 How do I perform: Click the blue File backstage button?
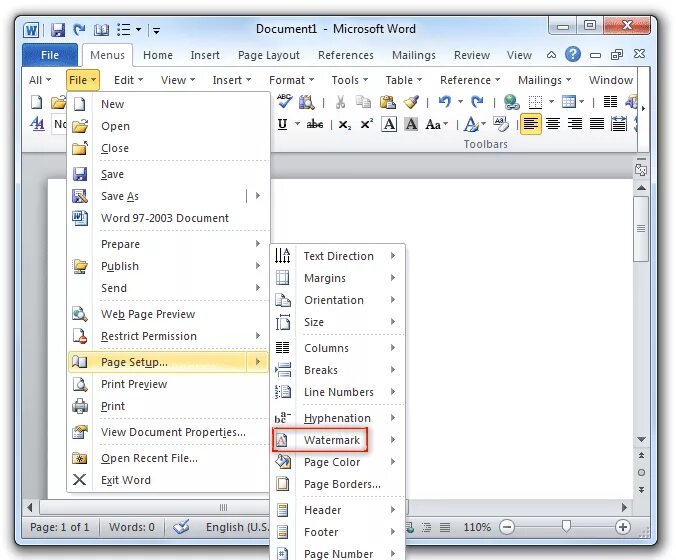click(50, 55)
